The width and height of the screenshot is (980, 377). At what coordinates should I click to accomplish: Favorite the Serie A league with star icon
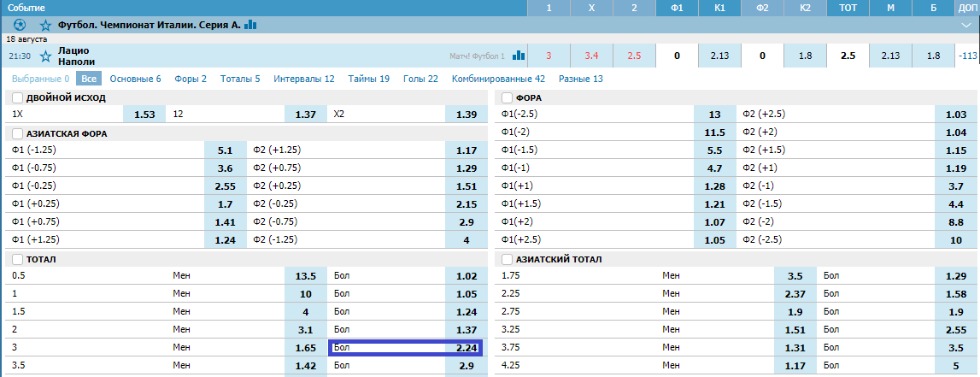click(45, 25)
